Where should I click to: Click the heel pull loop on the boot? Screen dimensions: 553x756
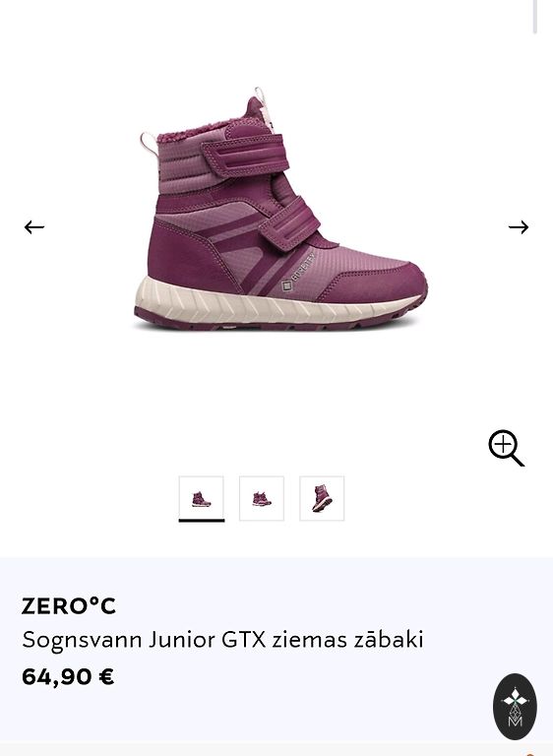point(149,144)
